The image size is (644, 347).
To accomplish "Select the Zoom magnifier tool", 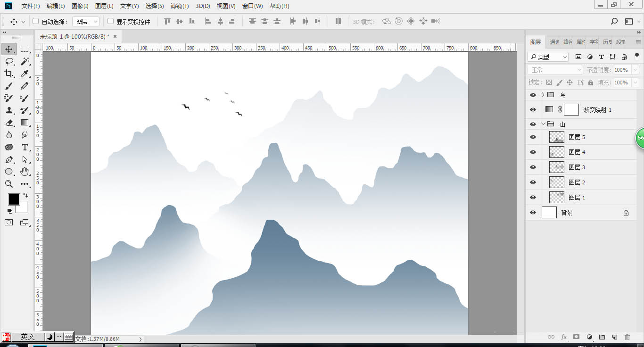I will click(9, 184).
